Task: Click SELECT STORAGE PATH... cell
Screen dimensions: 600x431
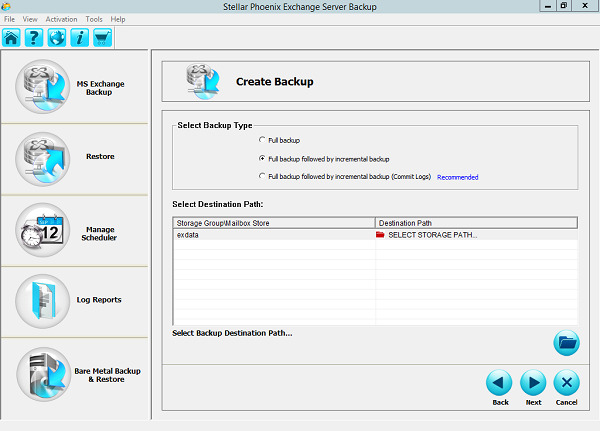Action: pyautogui.click(x=476, y=235)
